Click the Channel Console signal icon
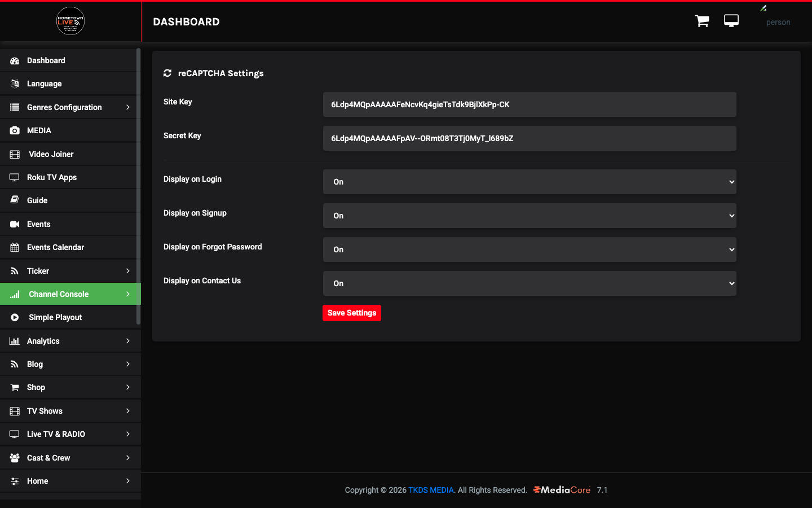The height and width of the screenshot is (508, 812). tap(15, 294)
